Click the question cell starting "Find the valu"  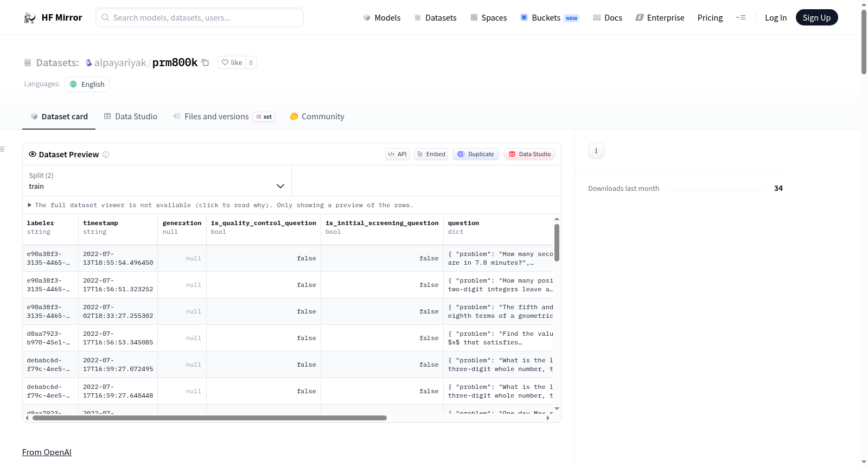tap(499, 338)
